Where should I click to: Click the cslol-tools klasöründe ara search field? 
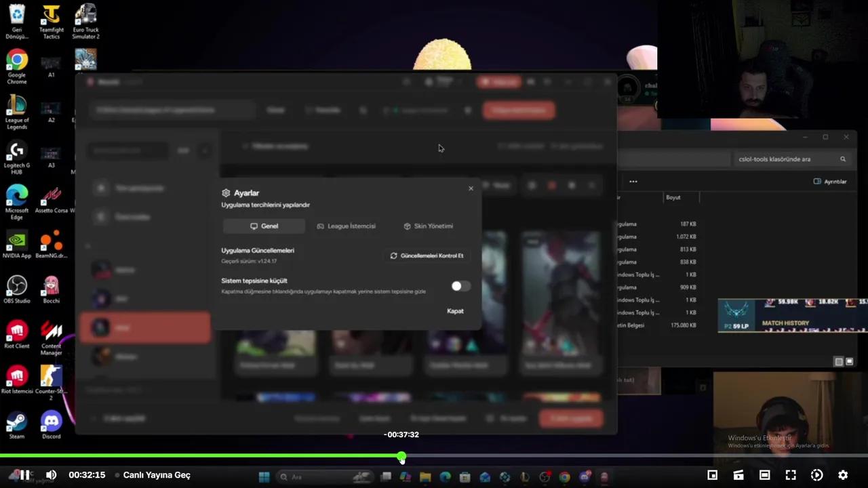(x=787, y=159)
